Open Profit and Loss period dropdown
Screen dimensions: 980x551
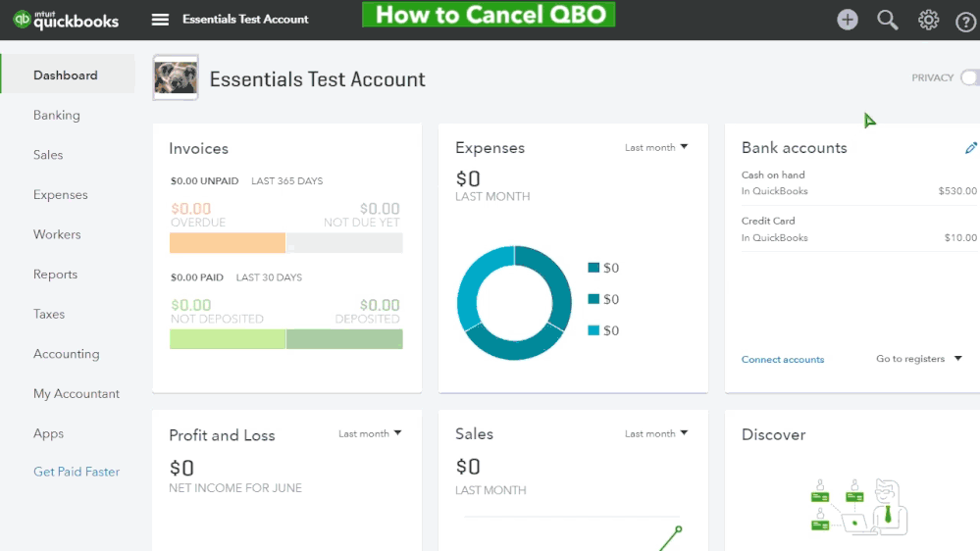(x=370, y=433)
